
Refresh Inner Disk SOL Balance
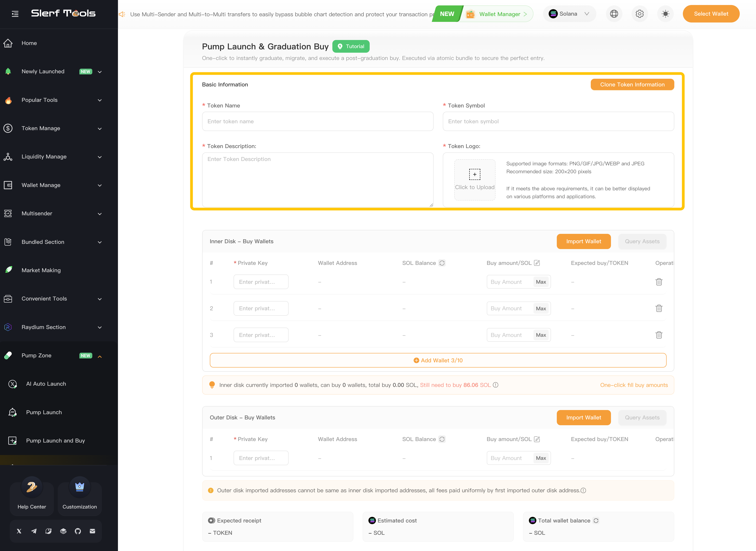coord(442,263)
